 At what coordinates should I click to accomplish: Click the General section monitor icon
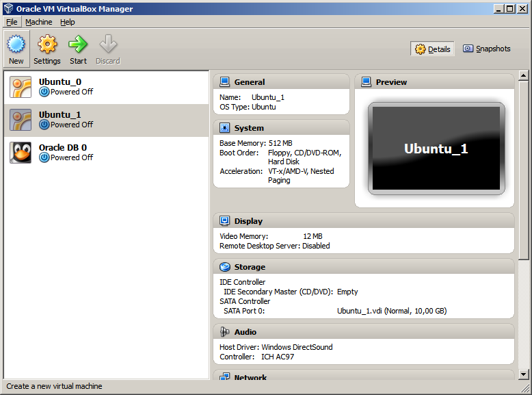click(224, 82)
